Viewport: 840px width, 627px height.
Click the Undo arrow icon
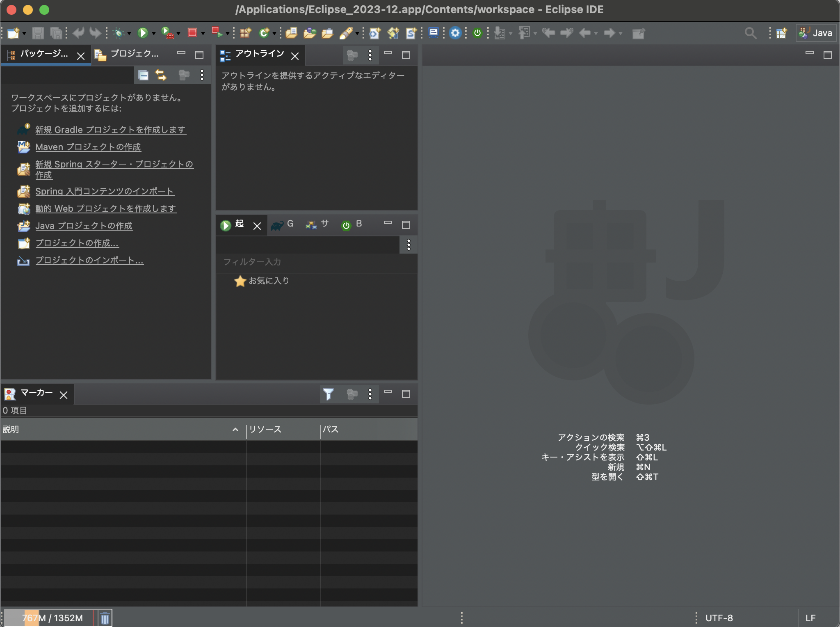click(78, 33)
